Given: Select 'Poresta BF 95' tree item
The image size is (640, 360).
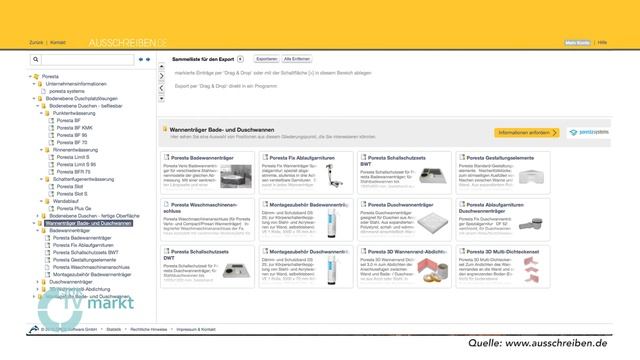Looking at the screenshot, I should click(72, 135).
